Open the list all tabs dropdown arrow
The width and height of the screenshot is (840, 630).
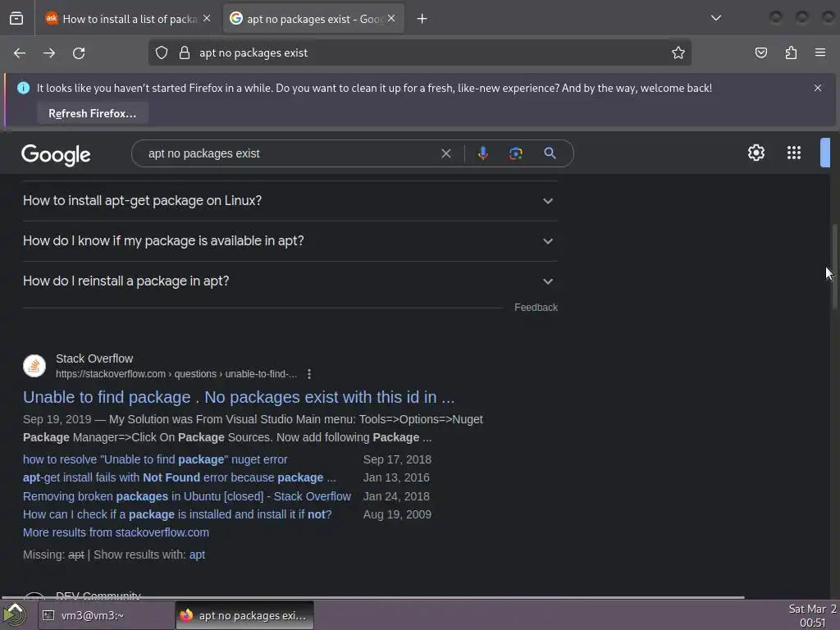[x=715, y=18]
